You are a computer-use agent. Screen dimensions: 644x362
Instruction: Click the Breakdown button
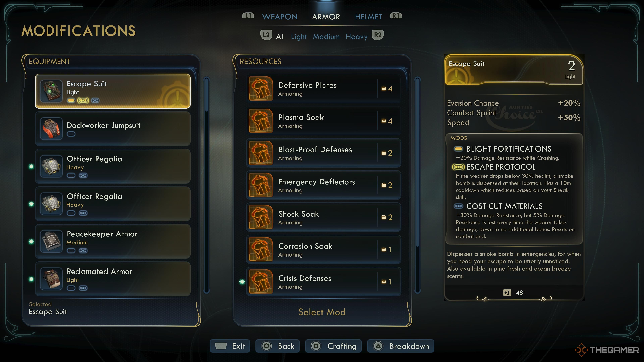(400, 346)
